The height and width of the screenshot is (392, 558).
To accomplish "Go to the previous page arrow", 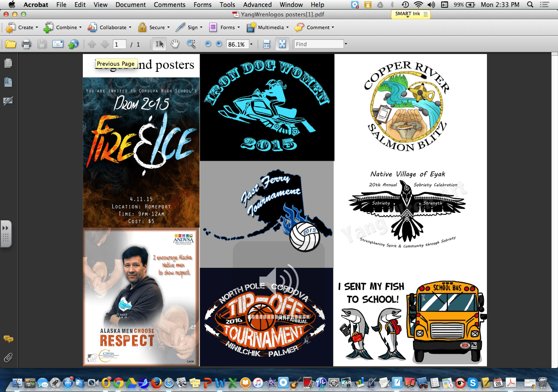I will (x=92, y=44).
